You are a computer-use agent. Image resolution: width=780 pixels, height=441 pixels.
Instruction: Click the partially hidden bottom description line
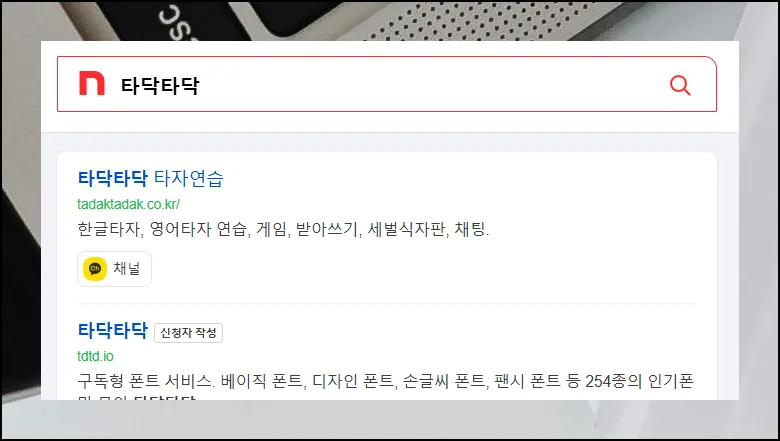137,397
